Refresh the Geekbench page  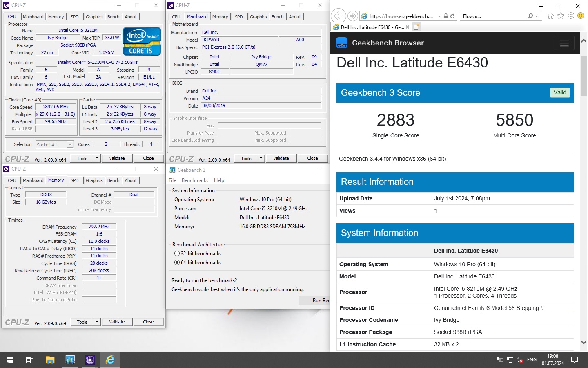click(452, 16)
